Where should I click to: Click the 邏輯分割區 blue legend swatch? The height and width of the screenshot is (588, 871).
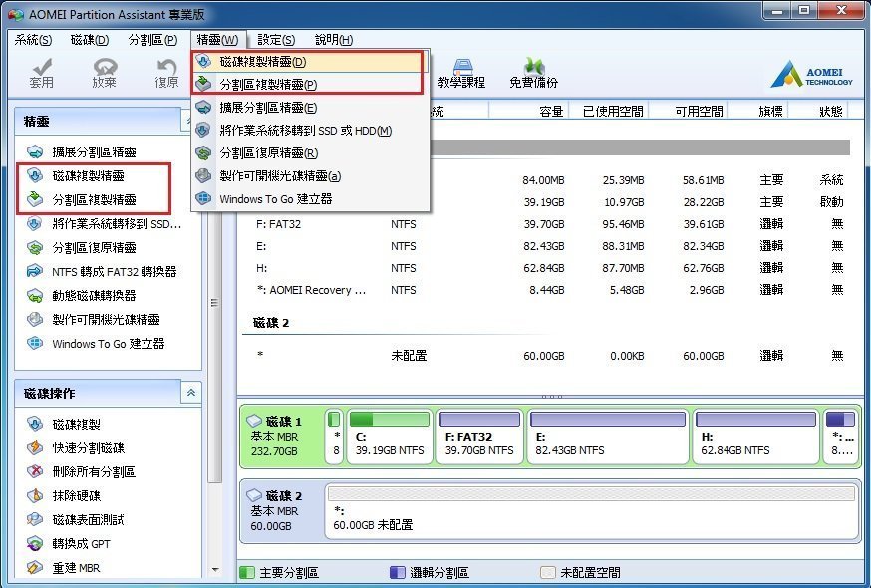click(x=398, y=572)
